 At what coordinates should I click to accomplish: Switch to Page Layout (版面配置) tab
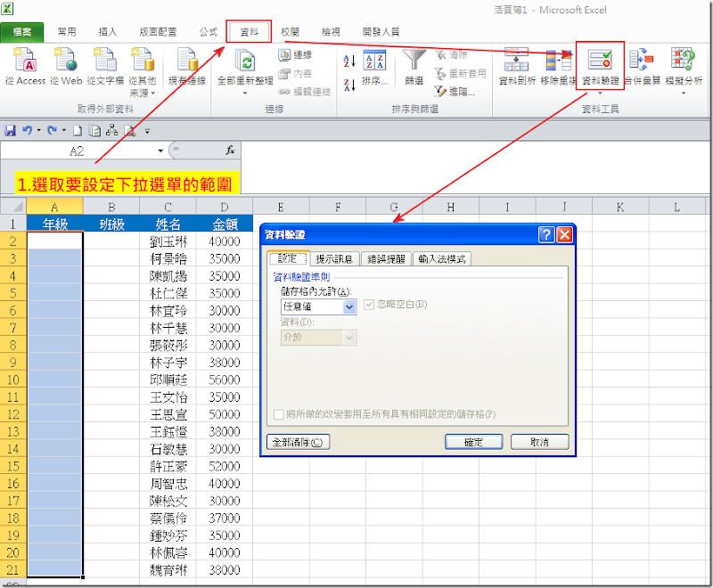(158, 32)
